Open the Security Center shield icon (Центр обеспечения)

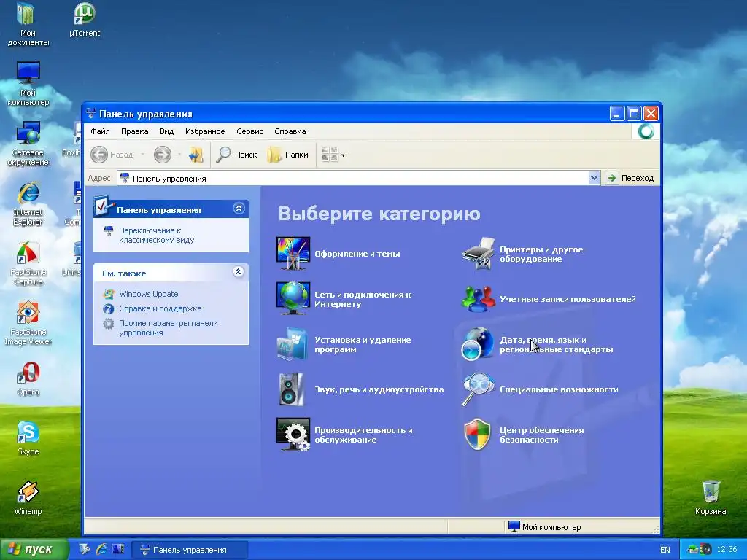[x=477, y=435]
